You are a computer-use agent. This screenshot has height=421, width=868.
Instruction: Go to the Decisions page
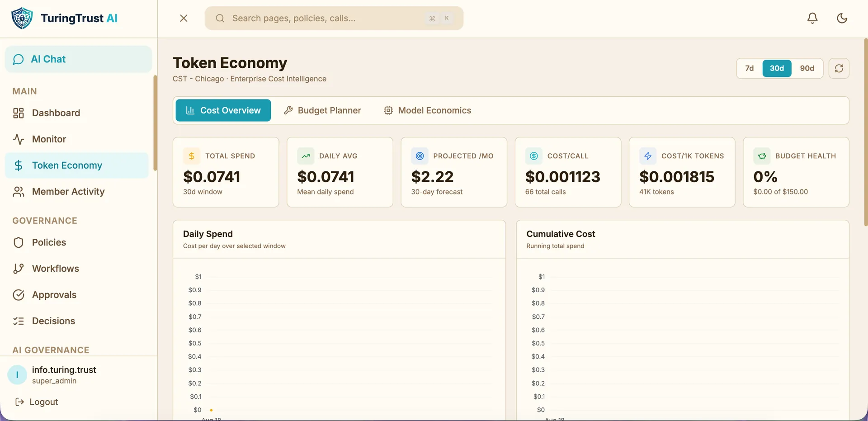[77, 321]
